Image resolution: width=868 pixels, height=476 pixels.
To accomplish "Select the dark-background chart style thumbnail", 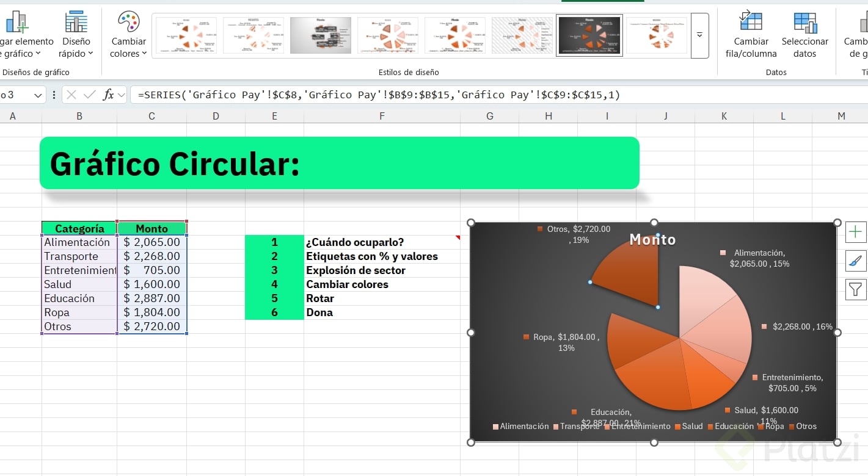I will pos(589,35).
